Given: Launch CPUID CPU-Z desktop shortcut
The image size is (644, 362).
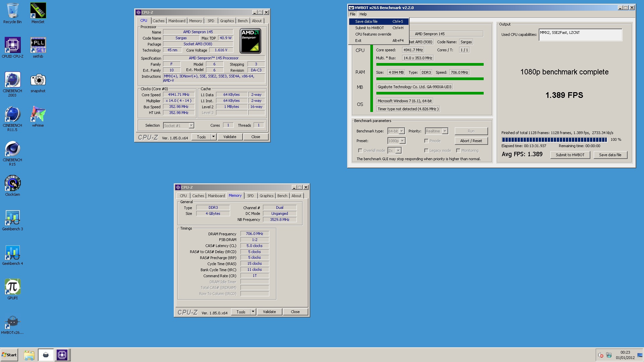Looking at the screenshot, I should [x=12, y=48].
